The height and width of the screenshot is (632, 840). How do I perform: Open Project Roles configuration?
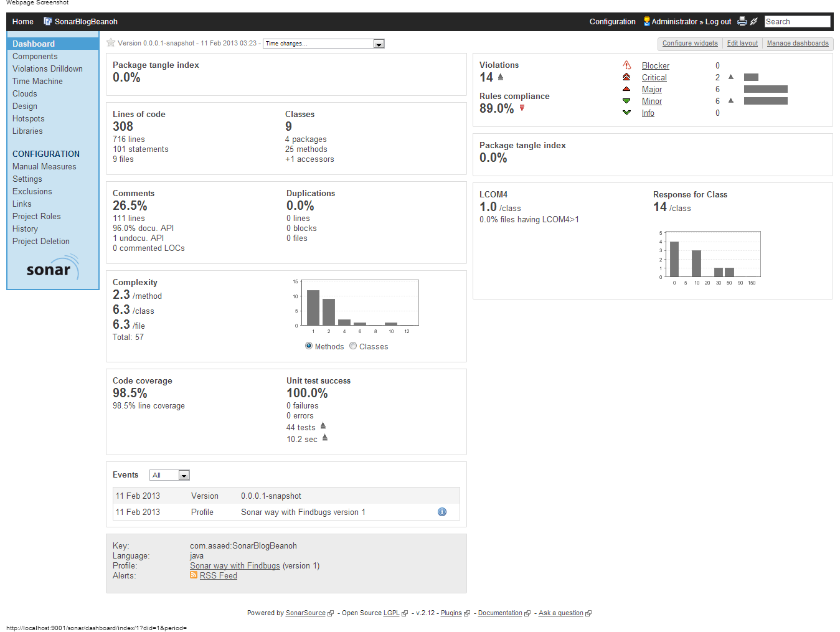tap(37, 216)
